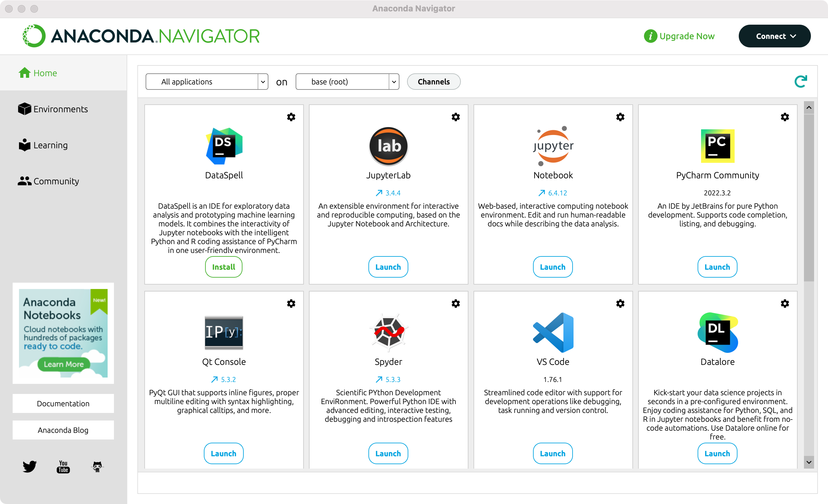Expand the Connect dropdown button

[x=774, y=36]
